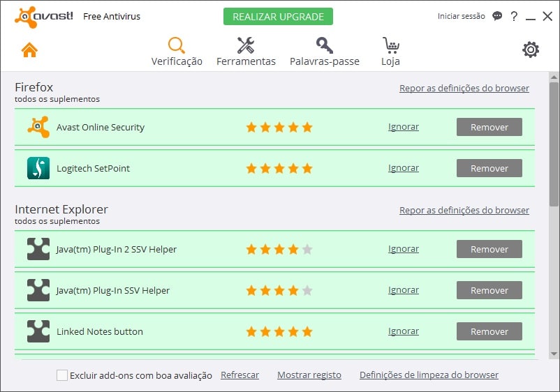Click the scrollbar down arrow
This screenshot has height=392, width=560.
click(554, 354)
